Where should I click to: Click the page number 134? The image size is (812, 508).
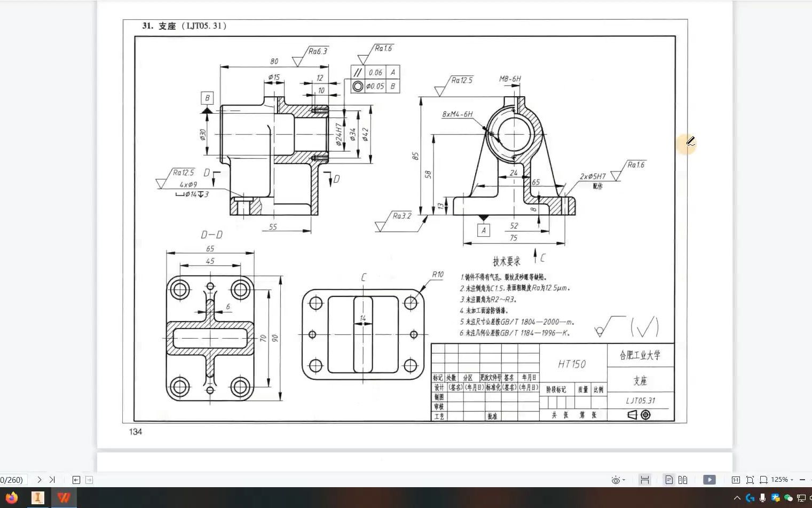[x=136, y=432]
